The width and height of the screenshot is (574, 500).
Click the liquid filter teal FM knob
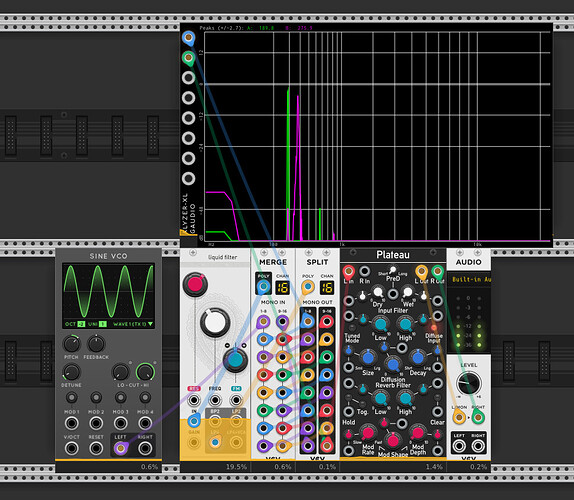(235, 360)
